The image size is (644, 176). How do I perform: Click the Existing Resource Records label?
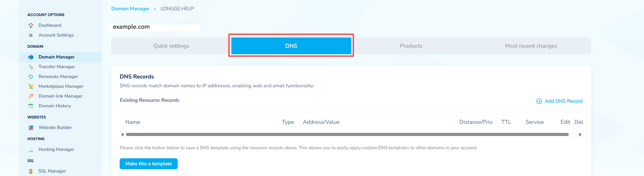pos(150,100)
